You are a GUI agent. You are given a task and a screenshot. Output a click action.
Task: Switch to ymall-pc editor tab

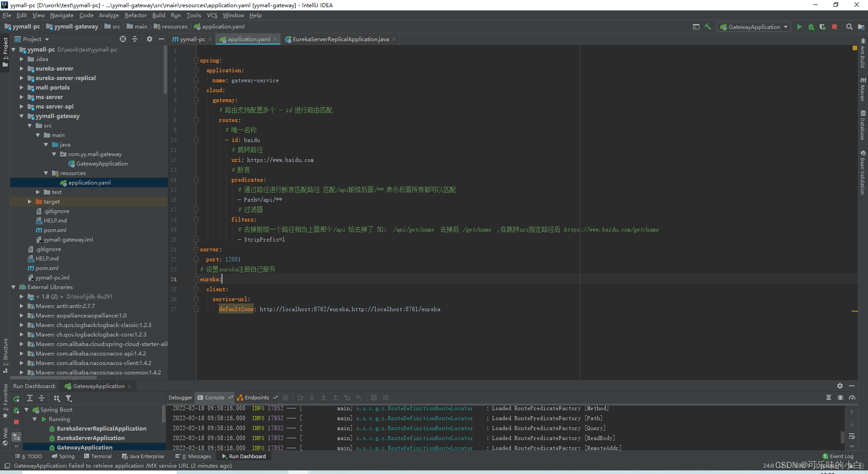coord(192,39)
